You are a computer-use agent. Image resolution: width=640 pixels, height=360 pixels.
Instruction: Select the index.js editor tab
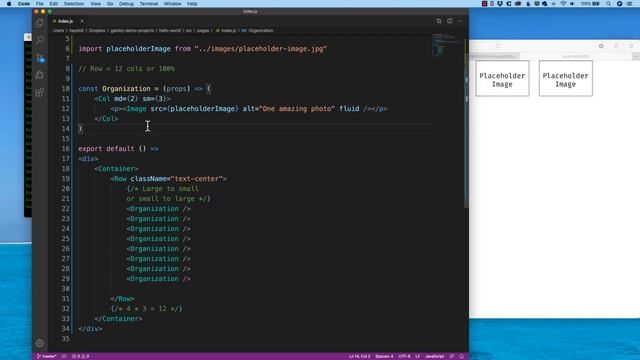65,21
